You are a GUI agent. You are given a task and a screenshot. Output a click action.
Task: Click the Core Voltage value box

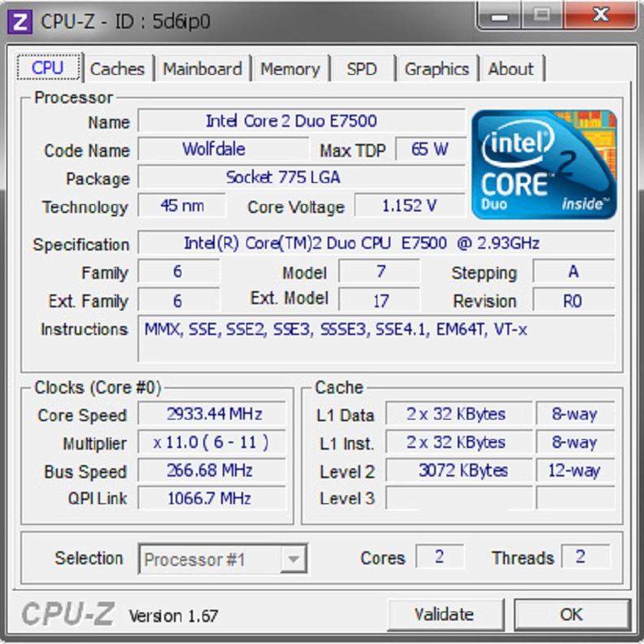click(x=409, y=207)
